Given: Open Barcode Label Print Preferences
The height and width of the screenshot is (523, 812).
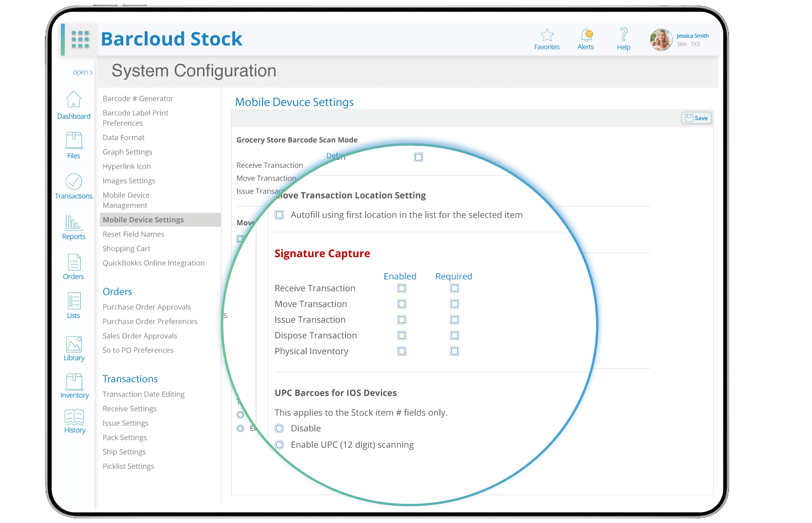Looking at the screenshot, I should (136, 118).
